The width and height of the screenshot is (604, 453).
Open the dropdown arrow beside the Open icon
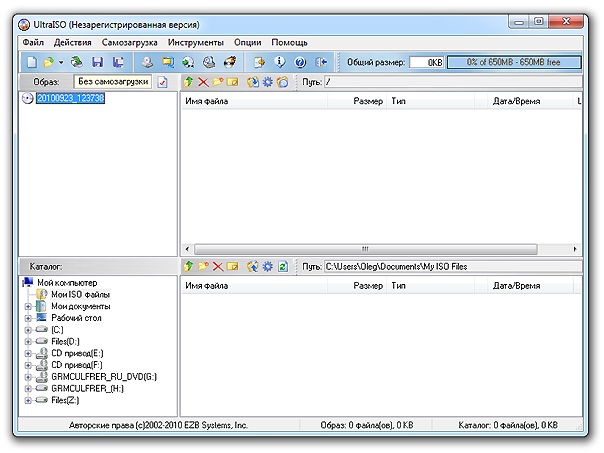coord(61,62)
